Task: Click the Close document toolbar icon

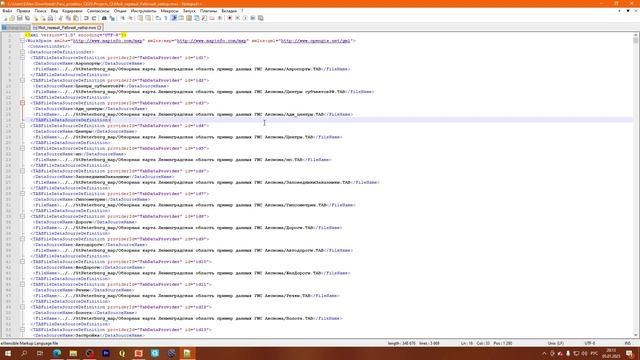Action: 36,18
